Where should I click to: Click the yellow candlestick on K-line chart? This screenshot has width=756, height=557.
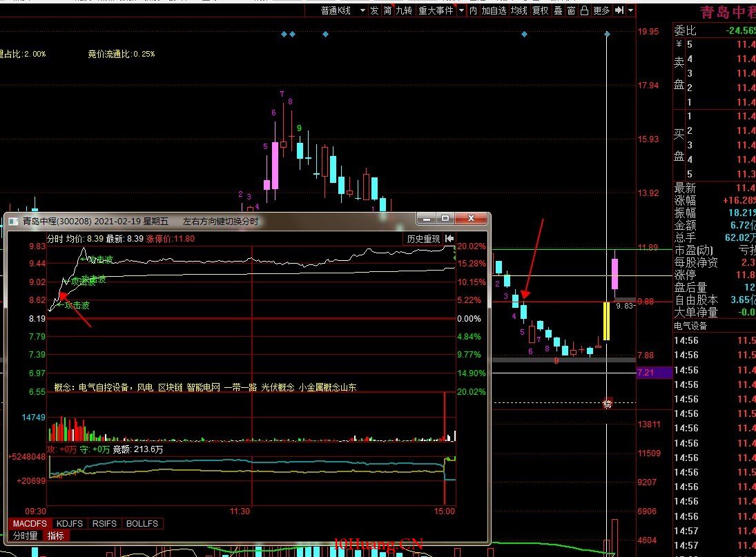(607, 321)
